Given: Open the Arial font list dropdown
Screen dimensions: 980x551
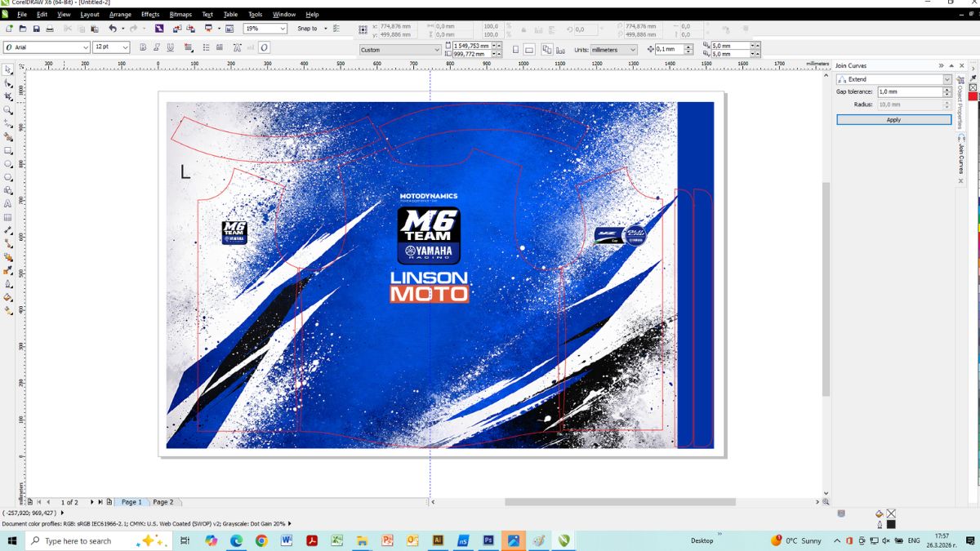Looking at the screenshot, I should pyautogui.click(x=86, y=47).
